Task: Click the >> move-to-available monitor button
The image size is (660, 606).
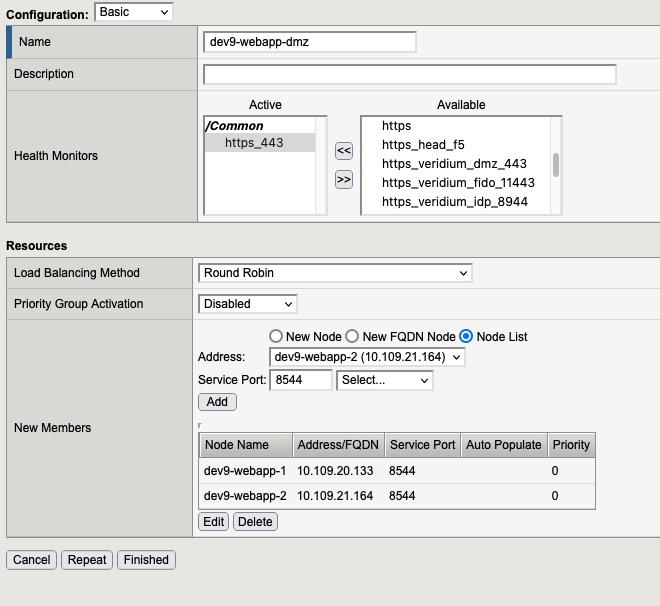Action: tap(344, 180)
